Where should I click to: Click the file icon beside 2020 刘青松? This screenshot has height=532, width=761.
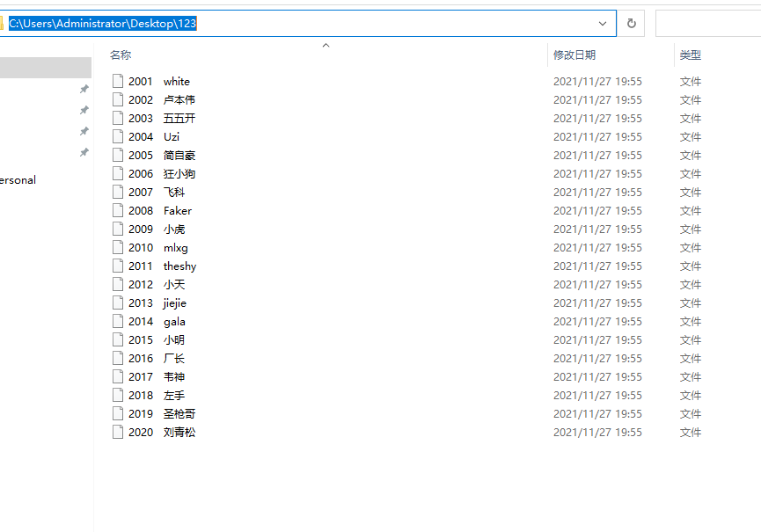pyautogui.click(x=118, y=432)
